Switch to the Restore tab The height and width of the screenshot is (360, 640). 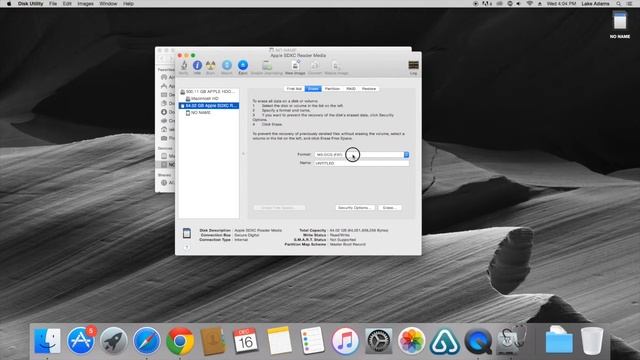coord(369,89)
